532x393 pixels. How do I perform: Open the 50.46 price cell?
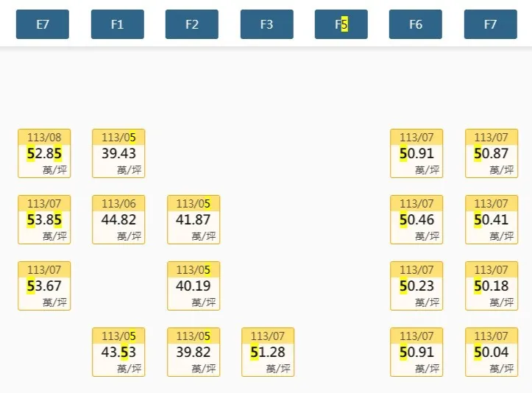[x=416, y=219]
